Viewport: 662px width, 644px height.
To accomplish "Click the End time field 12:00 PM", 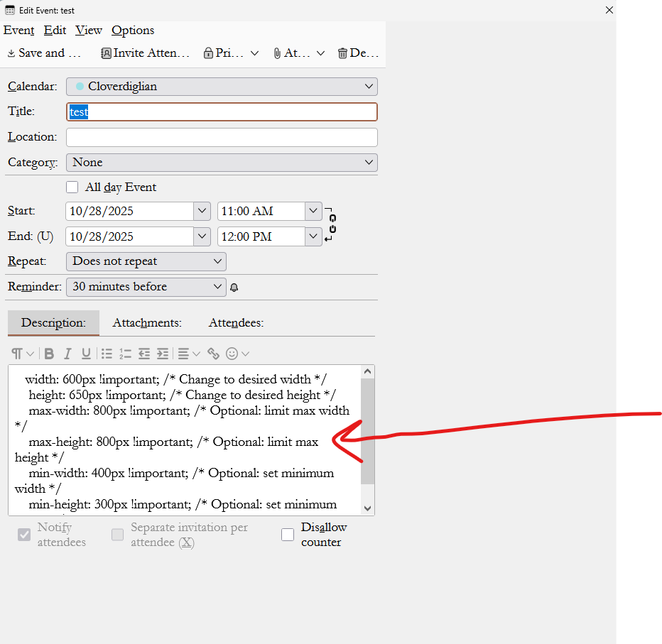I will (x=261, y=236).
